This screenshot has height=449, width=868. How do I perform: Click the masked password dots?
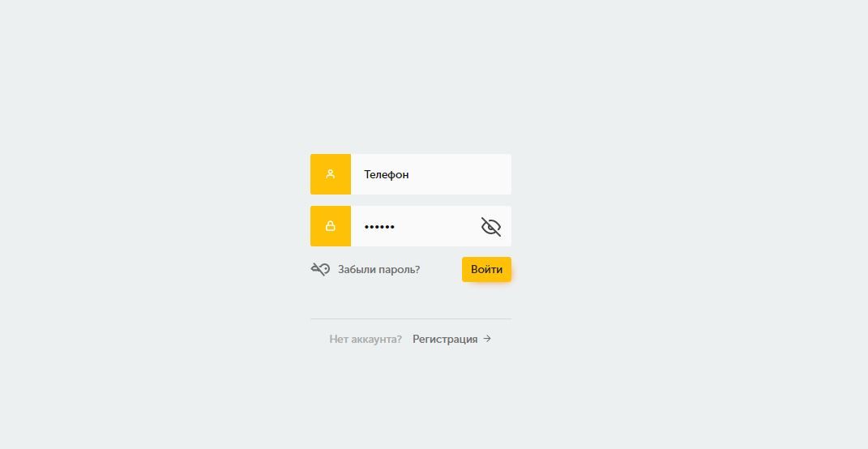(379, 226)
